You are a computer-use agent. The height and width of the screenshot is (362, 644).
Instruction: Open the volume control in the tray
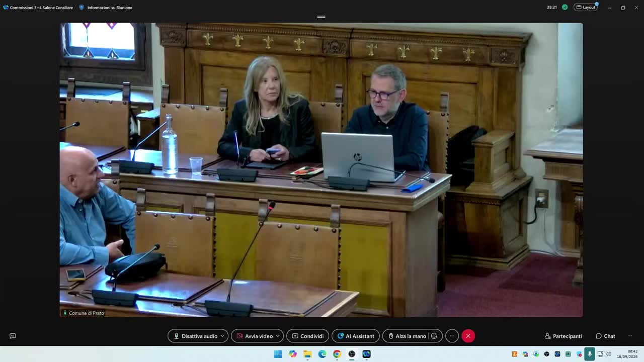coord(608,354)
